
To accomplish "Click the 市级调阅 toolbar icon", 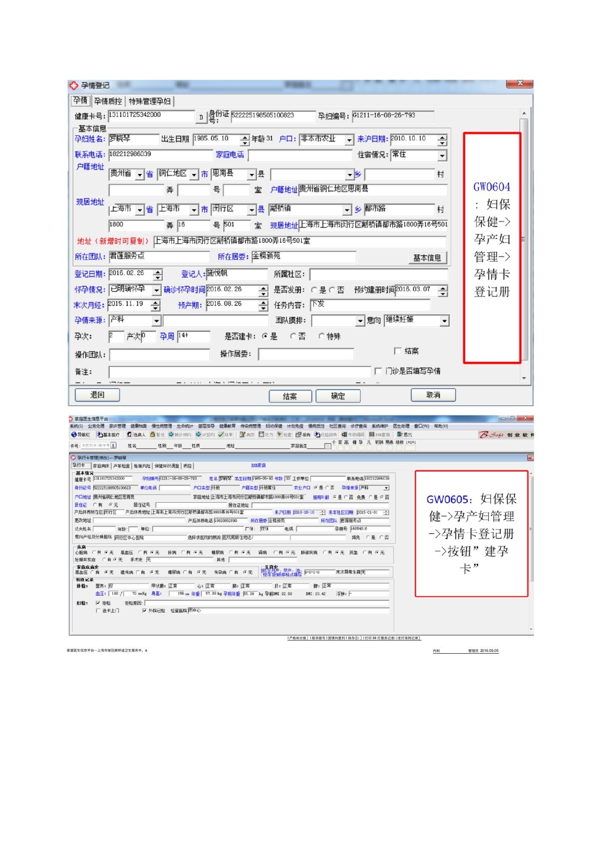I will 353,435.
